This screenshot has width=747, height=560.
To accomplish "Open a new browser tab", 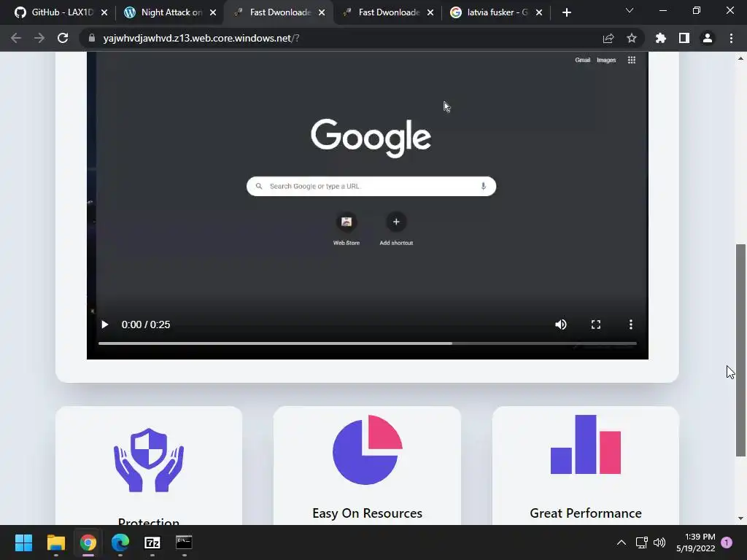I will pos(566,12).
